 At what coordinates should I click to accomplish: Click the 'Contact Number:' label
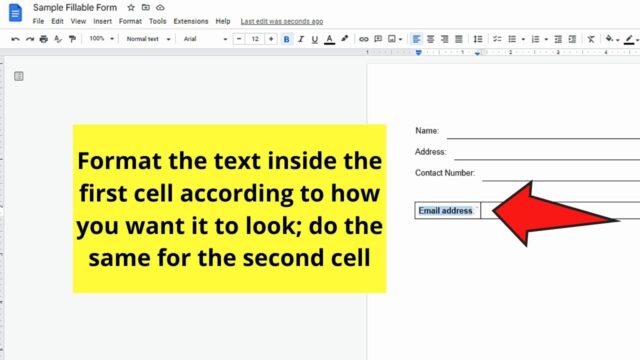(x=445, y=173)
